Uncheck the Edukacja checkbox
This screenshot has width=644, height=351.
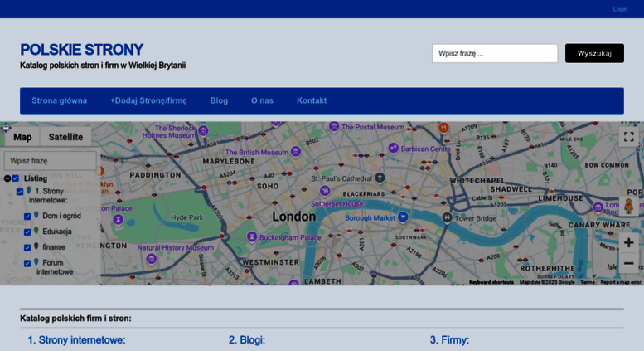point(27,232)
